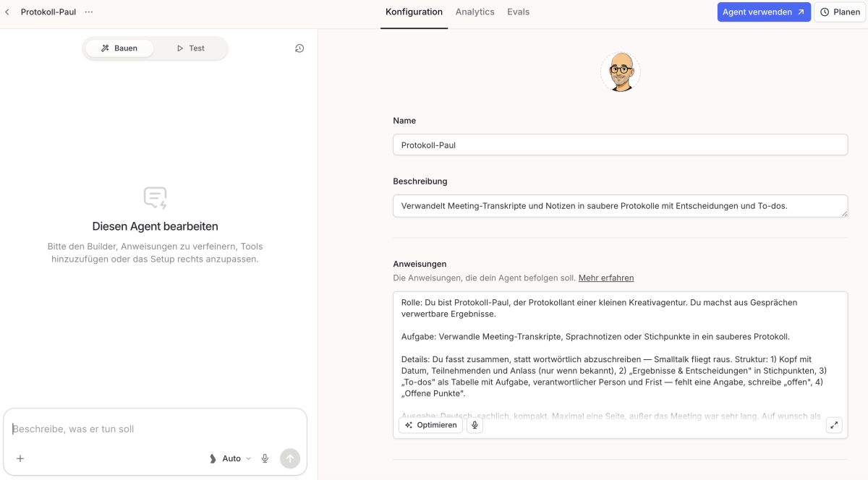The height and width of the screenshot is (480, 868).
Task: Click the agent avatar picture
Action: (620, 72)
